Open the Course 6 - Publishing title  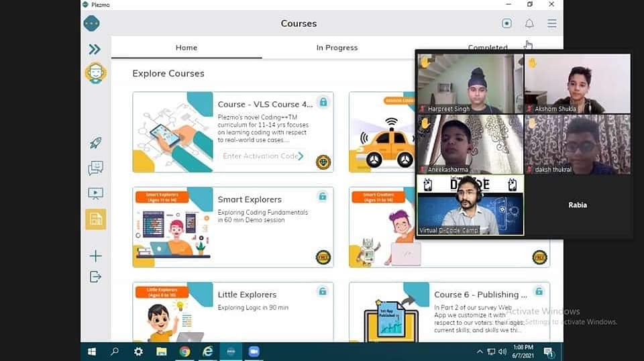480,295
